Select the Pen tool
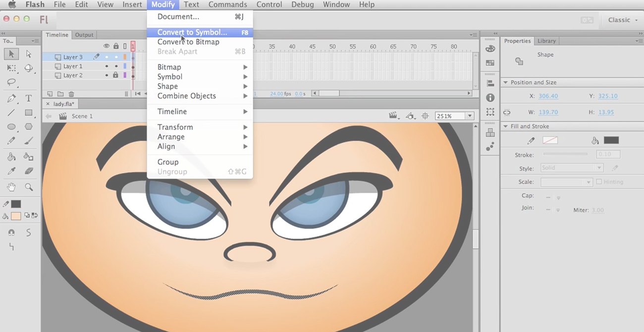The image size is (644, 332). point(11,98)
